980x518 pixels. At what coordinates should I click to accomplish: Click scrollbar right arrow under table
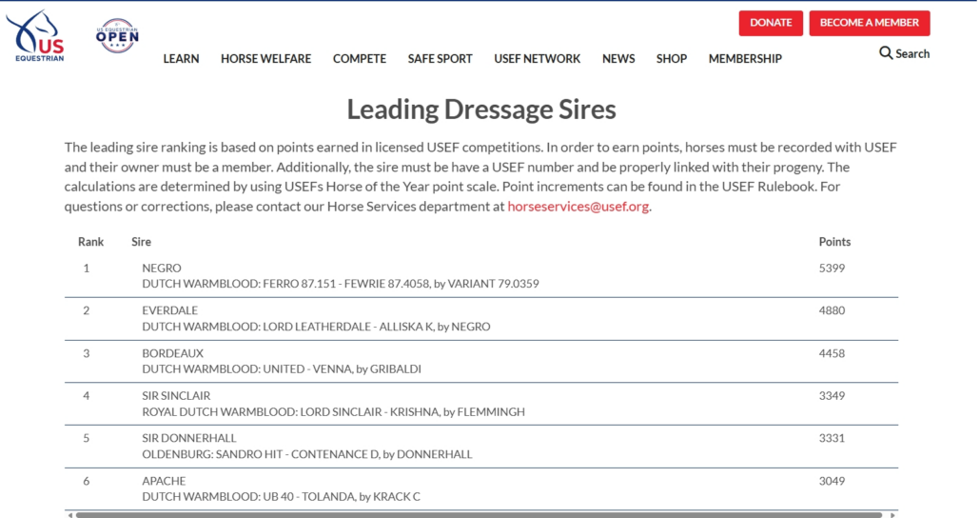click(x=892, y=515)
